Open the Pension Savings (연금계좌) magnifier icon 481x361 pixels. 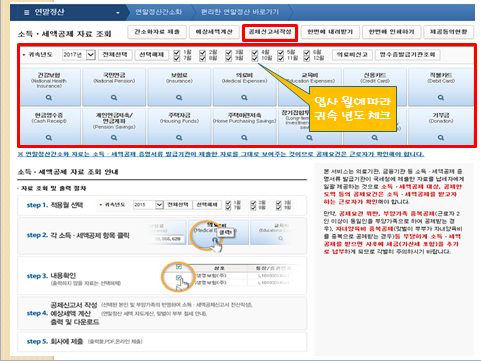coord(114,138)
